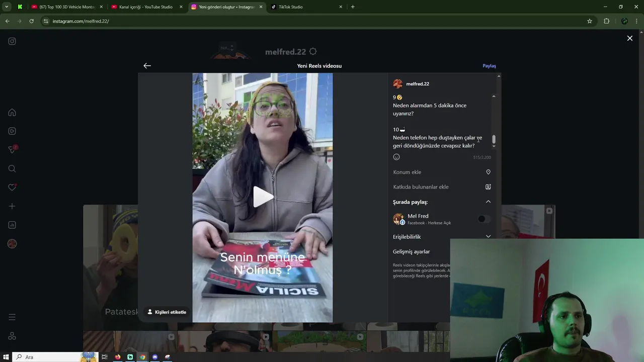The width and height of the screenshot is (644, 362).
Task: Click the Chrome icon in the taskbar
Action: point(143,357)
